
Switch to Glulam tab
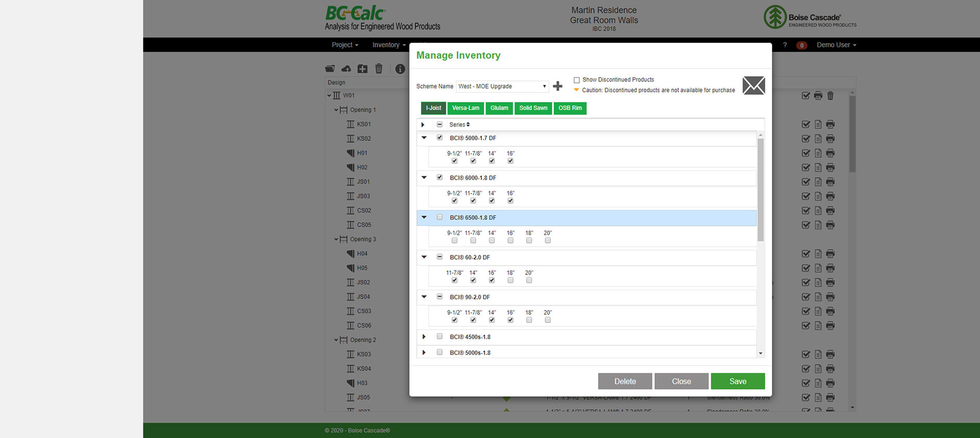pos(499,108)
